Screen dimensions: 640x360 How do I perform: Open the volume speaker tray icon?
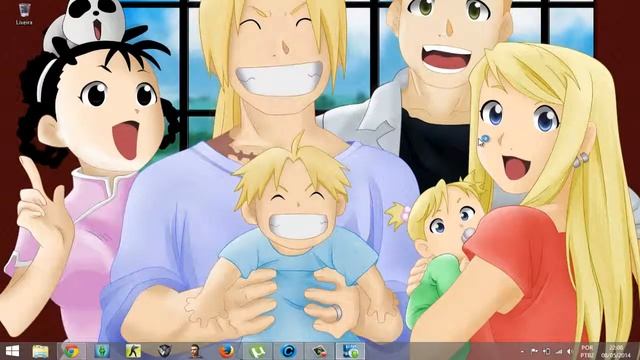(570, 351)
